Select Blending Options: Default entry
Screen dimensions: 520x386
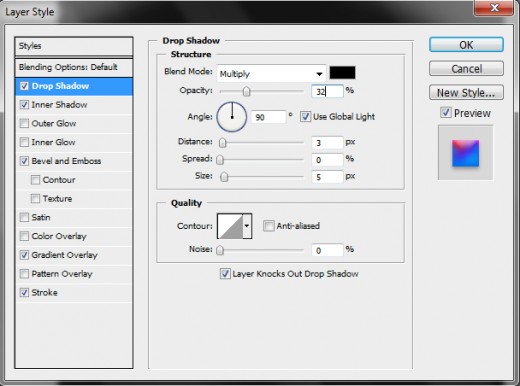74,67
